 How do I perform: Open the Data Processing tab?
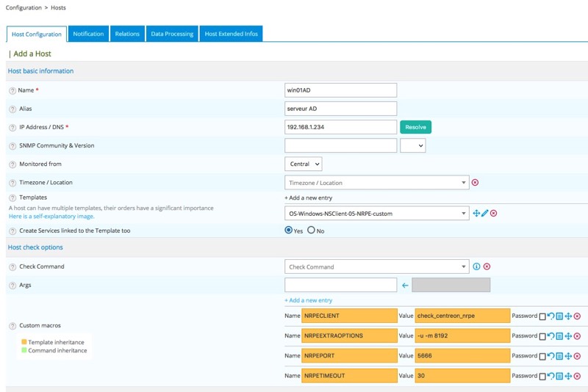(x=172, y=34)
